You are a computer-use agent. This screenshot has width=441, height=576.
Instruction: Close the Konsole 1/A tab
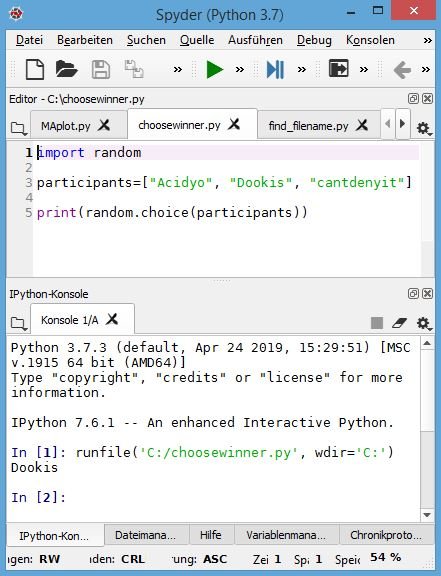point(112,319)
